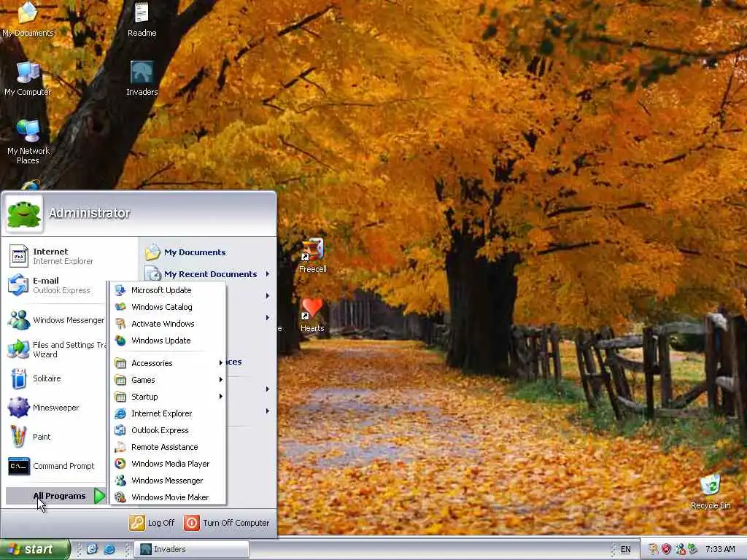The width and height of the screenshot is (747, 560).
Task: Click Microsoft Update in All Programs
Action: 169,290
